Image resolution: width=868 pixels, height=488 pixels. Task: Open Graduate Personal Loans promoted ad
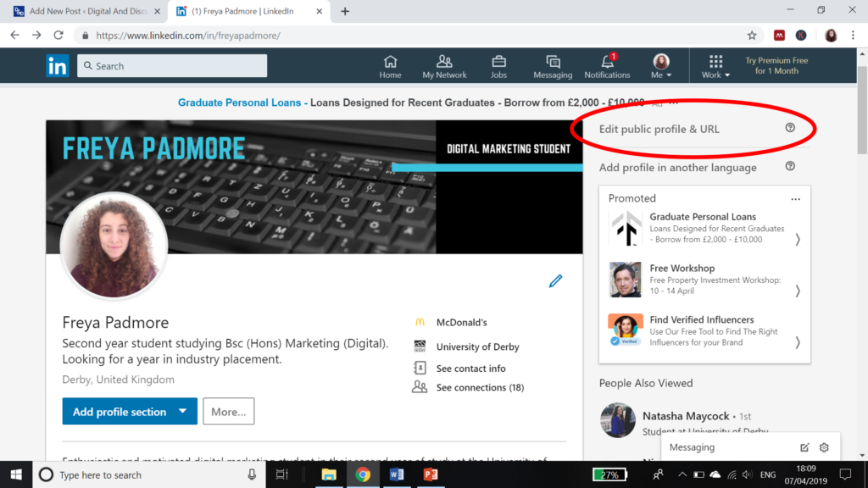click(703, 217)
